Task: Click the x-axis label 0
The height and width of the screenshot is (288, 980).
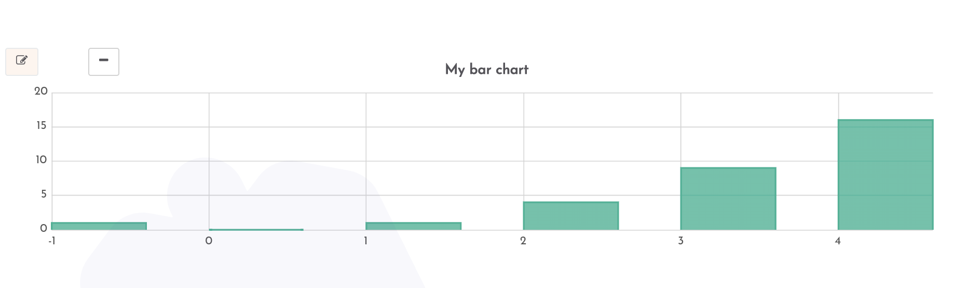Action: [x=209, y=241]
